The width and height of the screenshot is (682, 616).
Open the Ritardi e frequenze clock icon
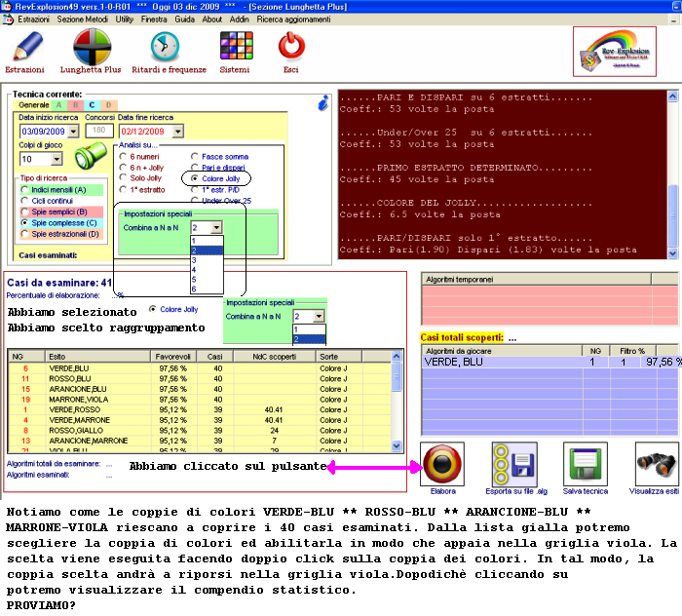click(x=166, y=46)
